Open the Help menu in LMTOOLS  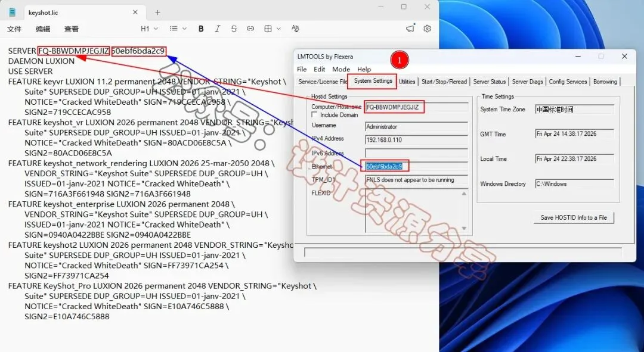364,69
